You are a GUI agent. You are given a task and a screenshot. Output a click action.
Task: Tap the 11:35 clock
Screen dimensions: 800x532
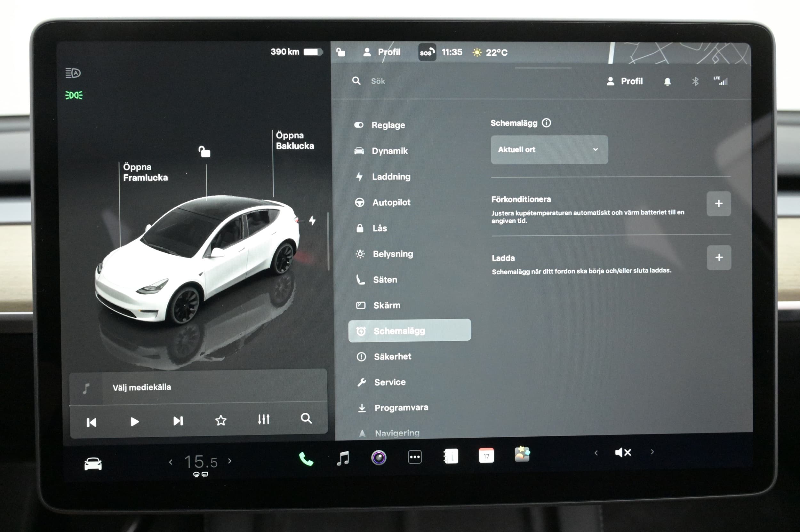pyautogui.click(x=452, y=52)
